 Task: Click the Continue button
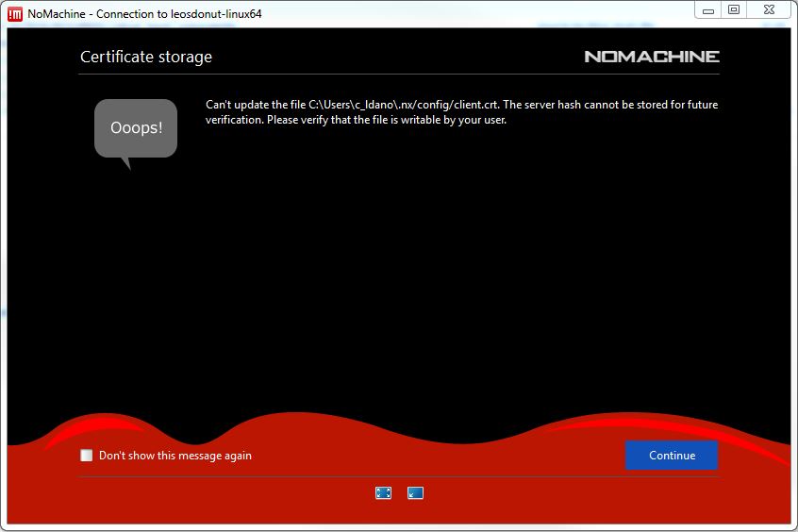coord(672,456)
